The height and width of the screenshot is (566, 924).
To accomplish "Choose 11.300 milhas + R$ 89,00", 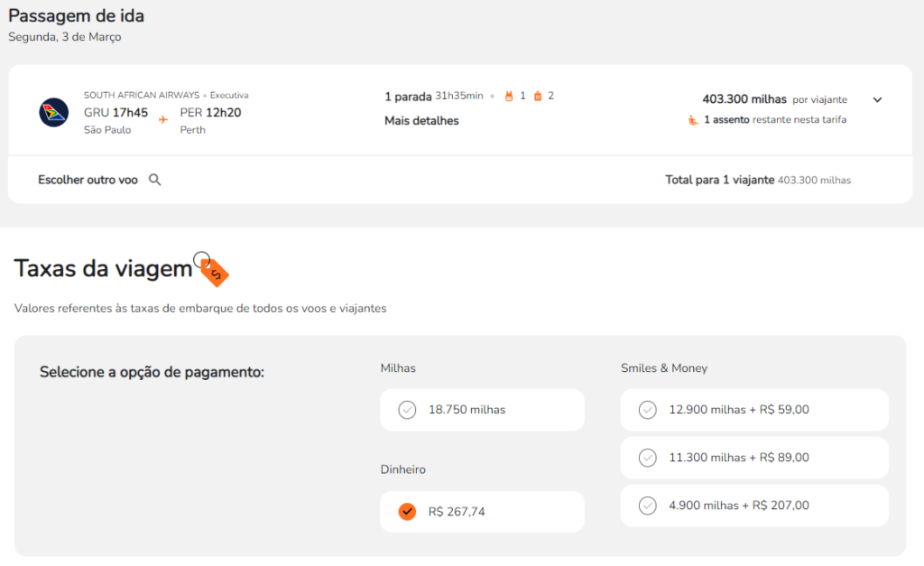I will point(753,458).
